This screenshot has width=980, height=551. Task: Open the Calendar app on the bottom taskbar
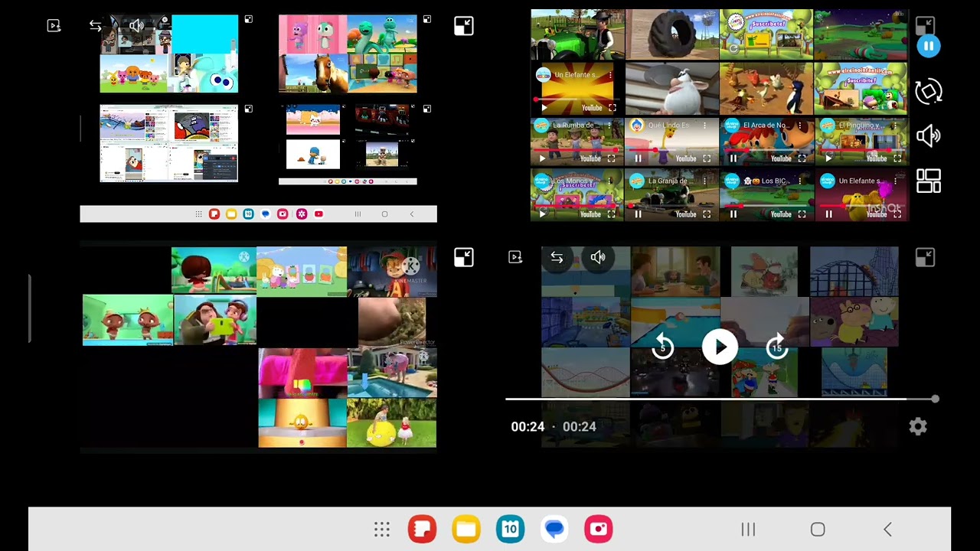[x=510, y=530]
